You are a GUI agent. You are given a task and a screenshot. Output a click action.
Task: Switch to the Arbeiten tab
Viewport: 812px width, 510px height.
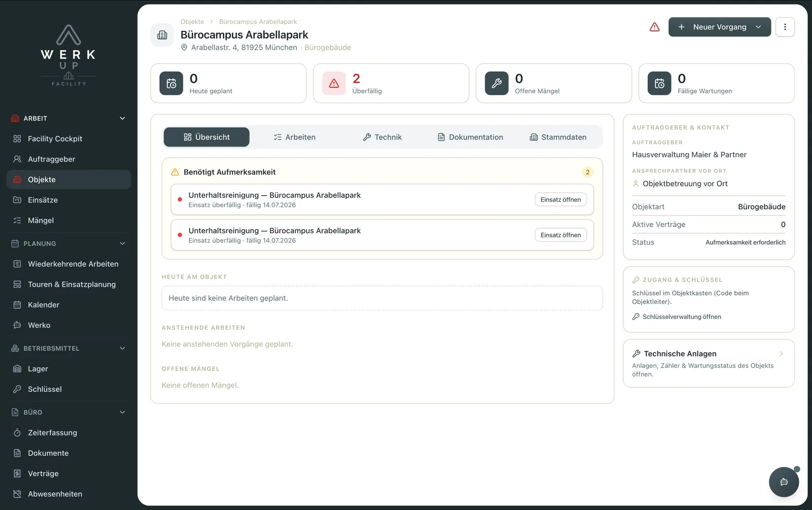294,137
